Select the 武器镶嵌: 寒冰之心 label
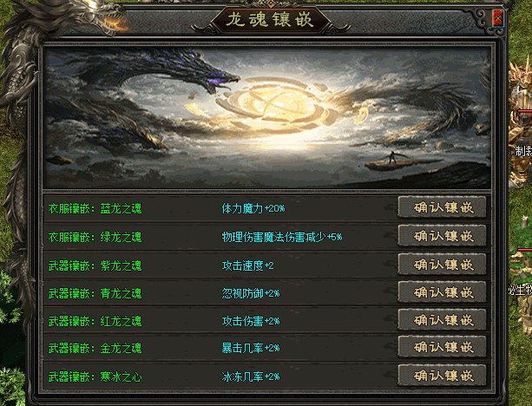 point(95,377)
